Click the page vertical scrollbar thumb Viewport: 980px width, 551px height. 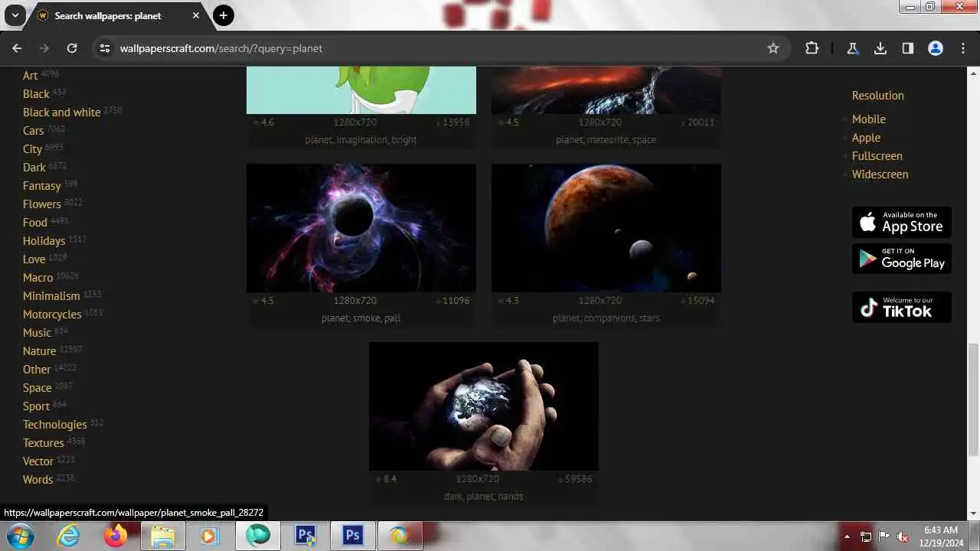coord(973,398)
